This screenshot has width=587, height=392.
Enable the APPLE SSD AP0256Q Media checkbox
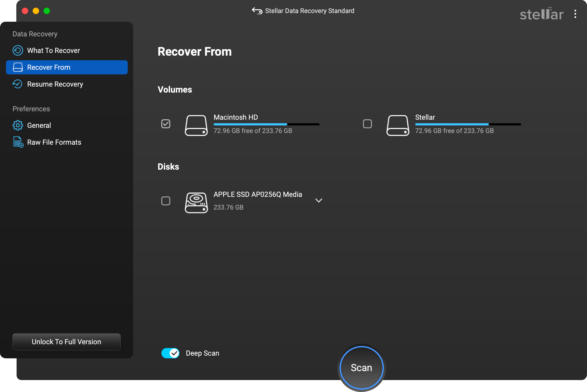point(166,201)
